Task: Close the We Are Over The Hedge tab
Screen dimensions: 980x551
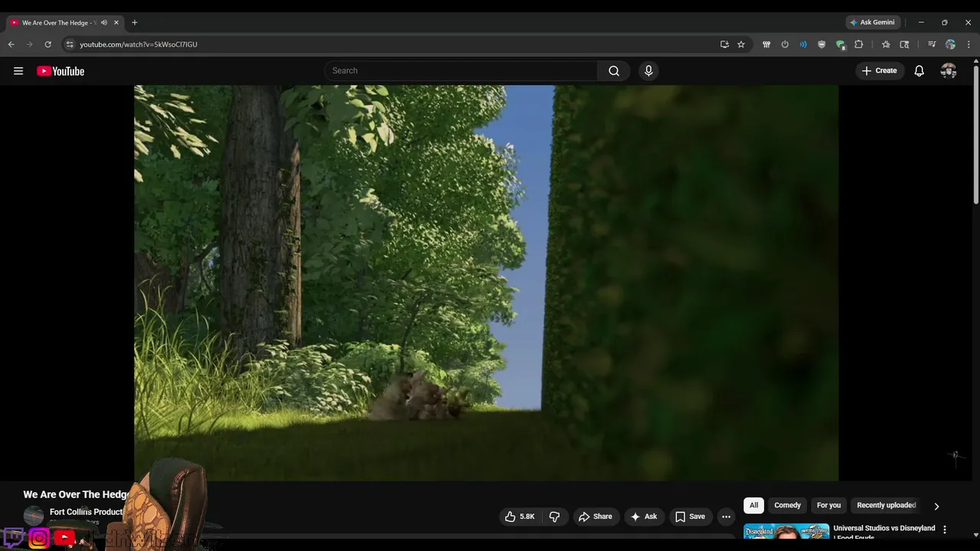Action: (116, 22)
